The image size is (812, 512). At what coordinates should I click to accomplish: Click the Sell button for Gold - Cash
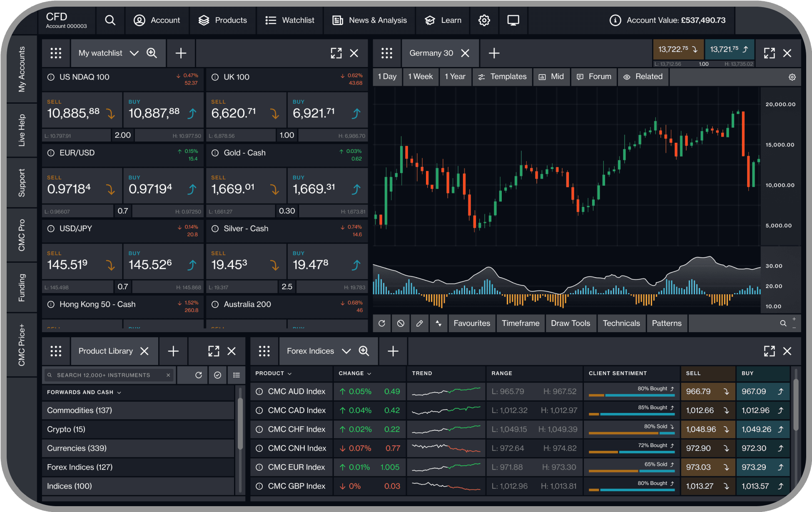point(246,185)
